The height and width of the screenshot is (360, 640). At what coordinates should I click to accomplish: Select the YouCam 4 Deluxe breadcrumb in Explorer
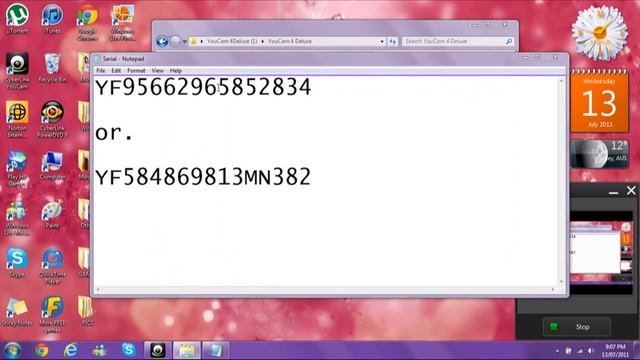(x=289, y=42)
